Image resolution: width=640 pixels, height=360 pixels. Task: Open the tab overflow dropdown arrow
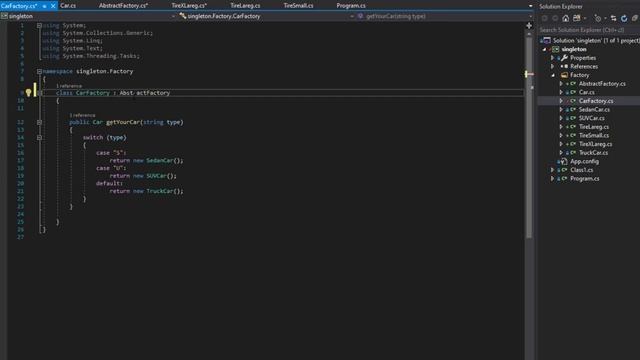[x=530, y=6]
